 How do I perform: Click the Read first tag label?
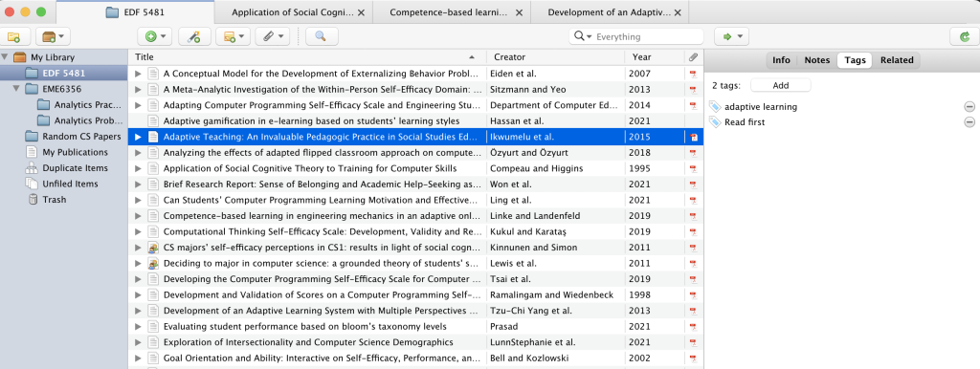pos(745,122)
